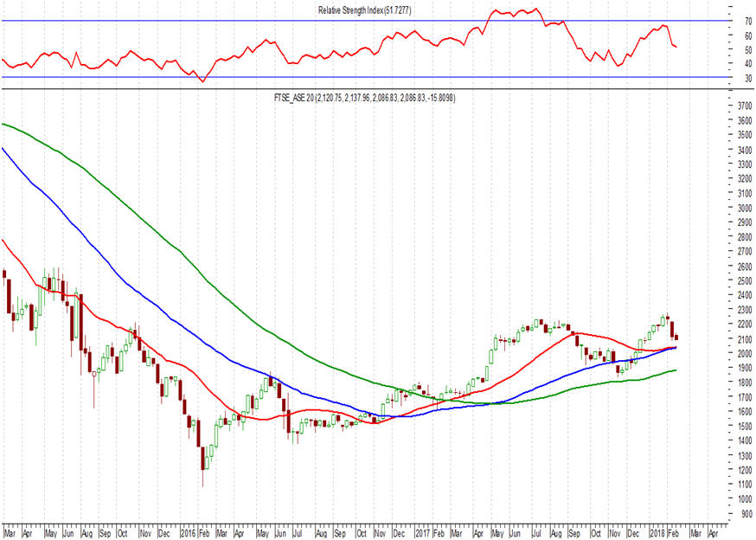Click the Relative Strength Index title
The height and width of the screenshot is (540, 756).
[x=364, y=10]
